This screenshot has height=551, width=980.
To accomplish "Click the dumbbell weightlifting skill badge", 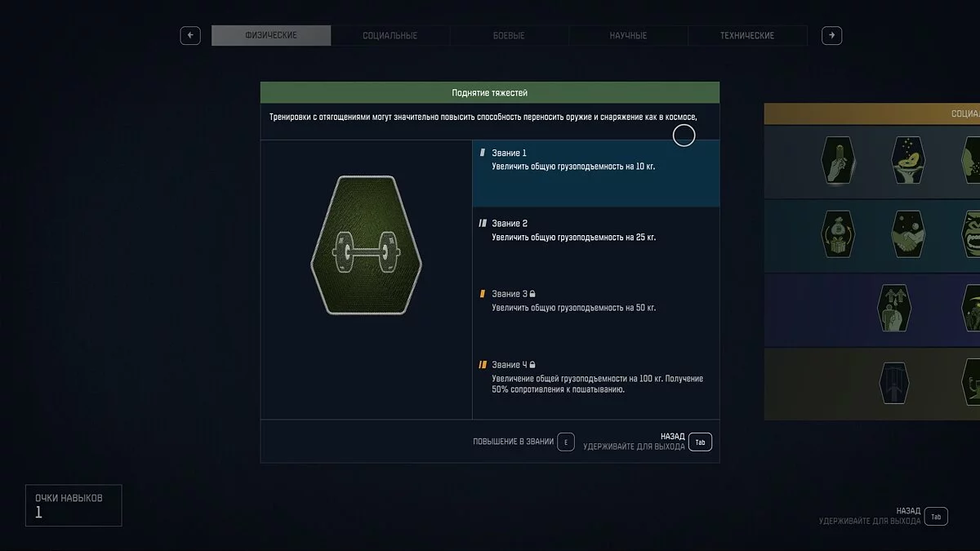I will [366, 245].
